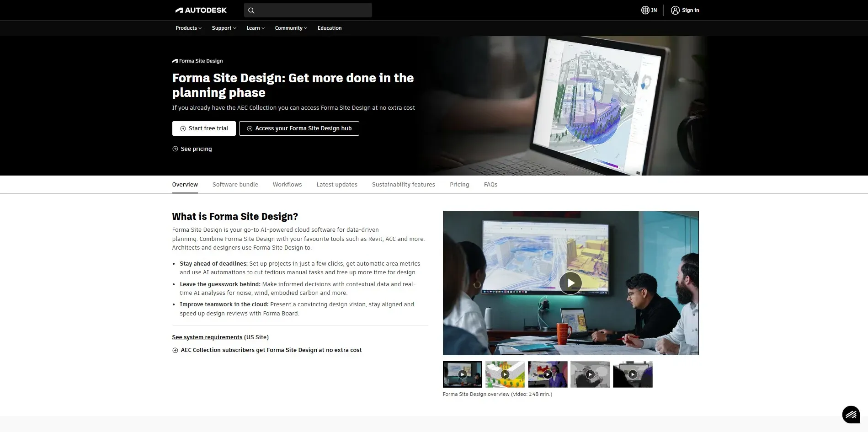The width and height of the screenshot is (868, 432).
Task: Open the FAQs tab
Action: click(x=490, y=184)
